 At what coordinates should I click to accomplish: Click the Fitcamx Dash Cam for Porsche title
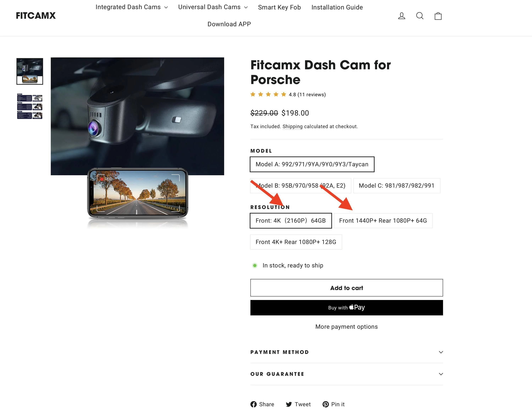(321, 72)
